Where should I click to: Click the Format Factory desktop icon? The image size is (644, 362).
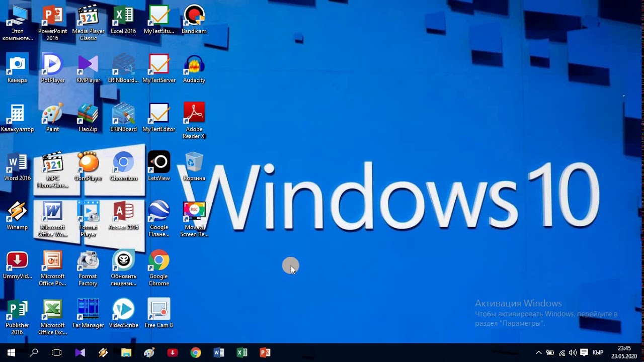pos(88,268)
